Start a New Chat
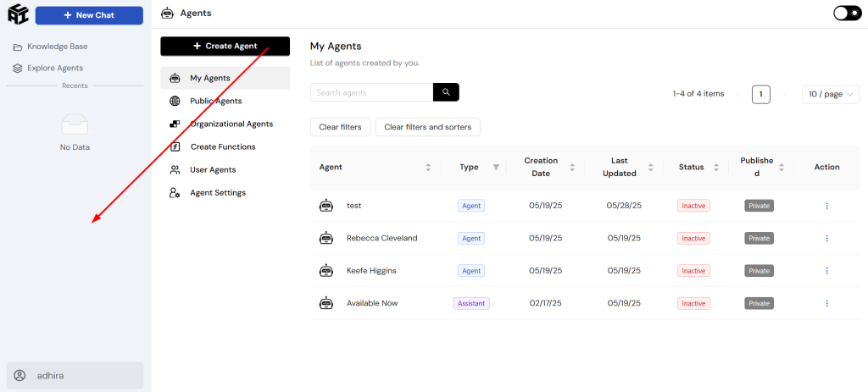The image size is (868, 392). (x=89, y=15)
